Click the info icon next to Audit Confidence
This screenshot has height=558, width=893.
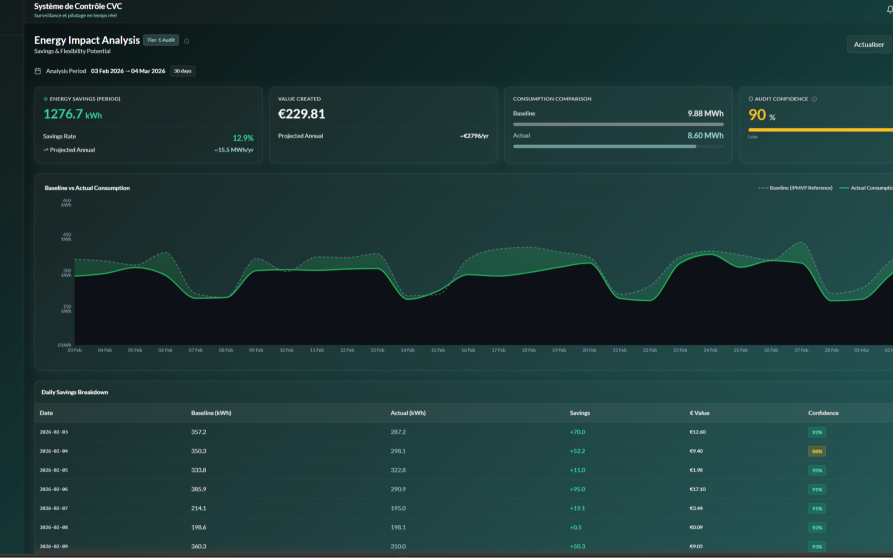pos(814,99)
